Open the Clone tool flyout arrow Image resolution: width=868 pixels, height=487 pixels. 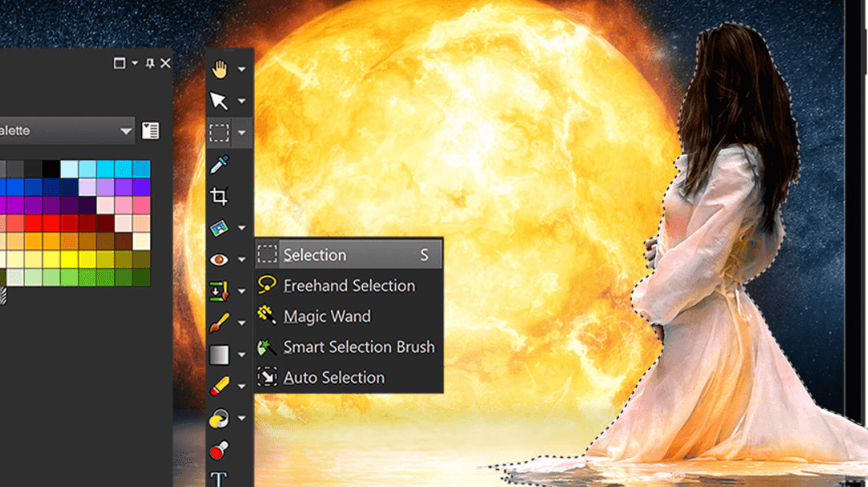[x=242, y=291]
